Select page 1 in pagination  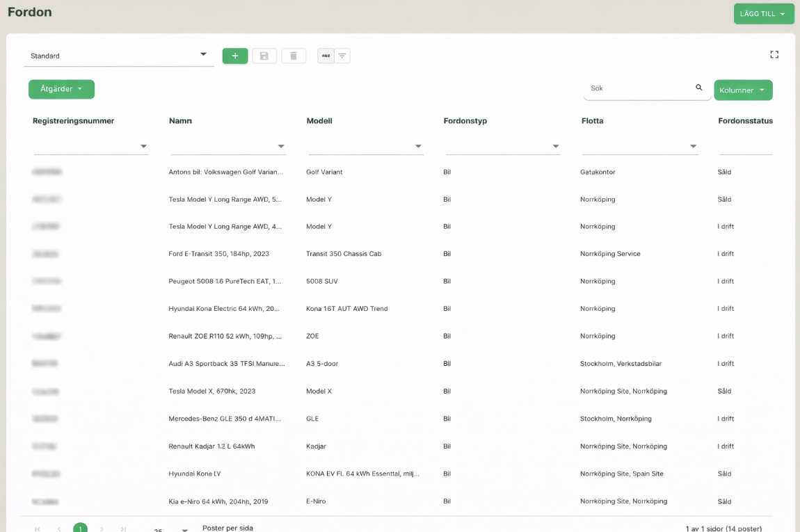[x=81, y=529]
